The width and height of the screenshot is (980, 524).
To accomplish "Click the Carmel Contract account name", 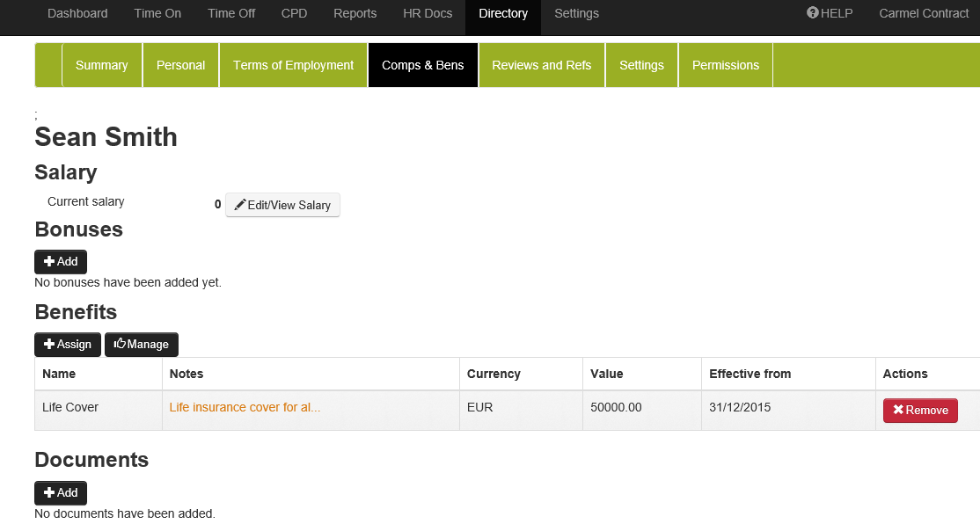I will (924, 13).
